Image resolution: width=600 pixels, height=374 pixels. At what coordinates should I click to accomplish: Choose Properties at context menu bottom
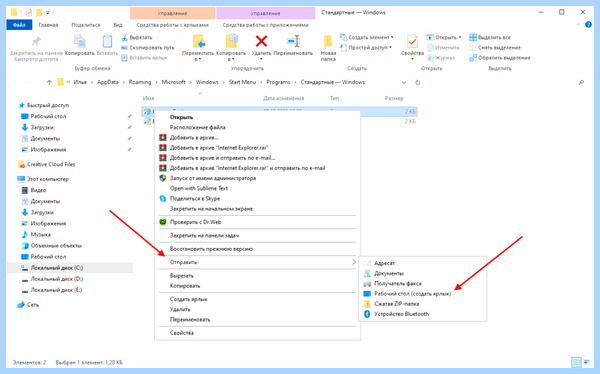pos(182,333)
